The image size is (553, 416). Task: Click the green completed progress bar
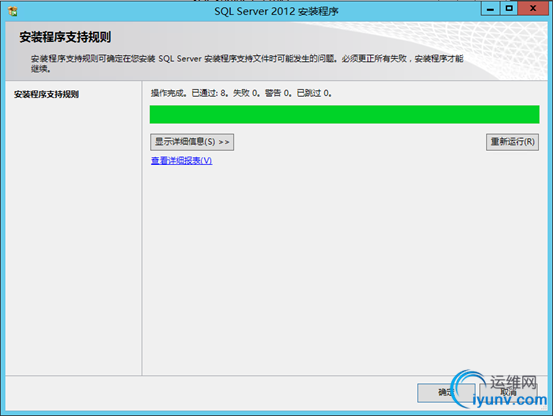(344, 114)
